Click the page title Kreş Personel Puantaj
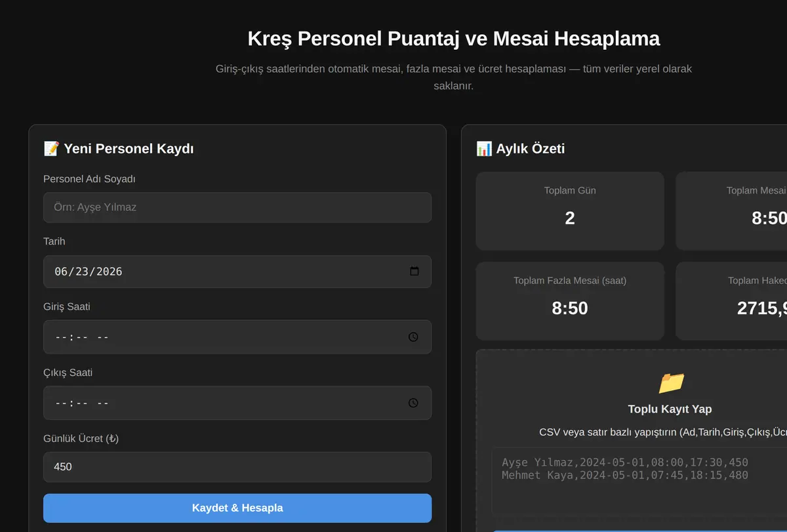This screenshot has height=532, width=787. [x=454, y=39]
